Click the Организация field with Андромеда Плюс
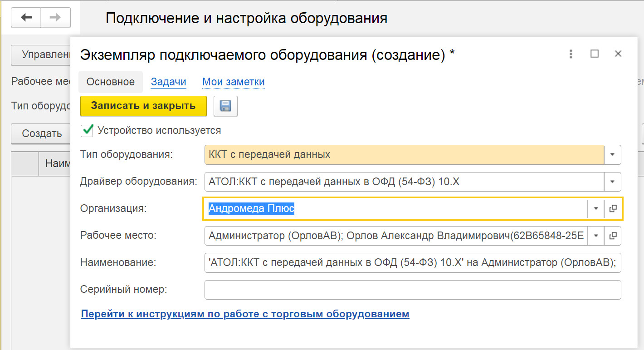Image resolution: width=644 pixels, height=350 pixels. coord(396,209)
